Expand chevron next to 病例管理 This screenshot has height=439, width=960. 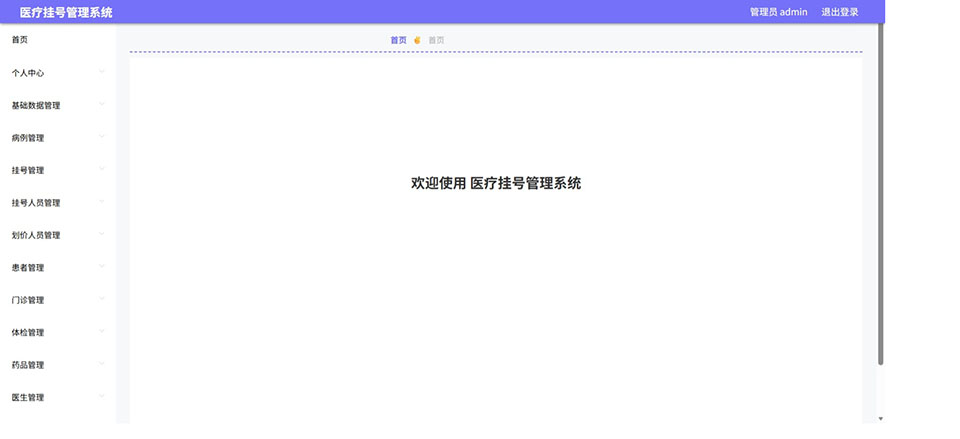coord(102,137)
